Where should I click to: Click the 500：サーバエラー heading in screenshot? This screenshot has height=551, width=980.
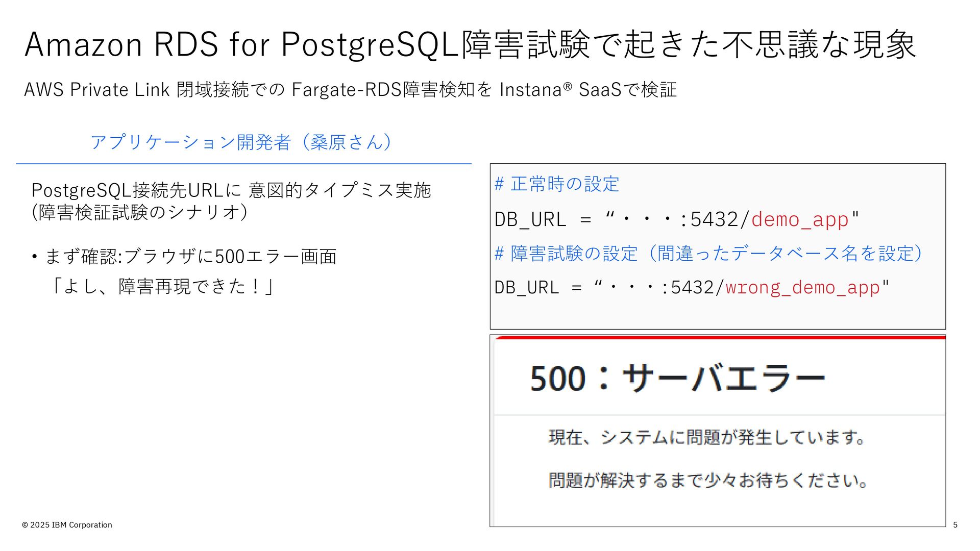pyautogui.click(x=677, y=378)
